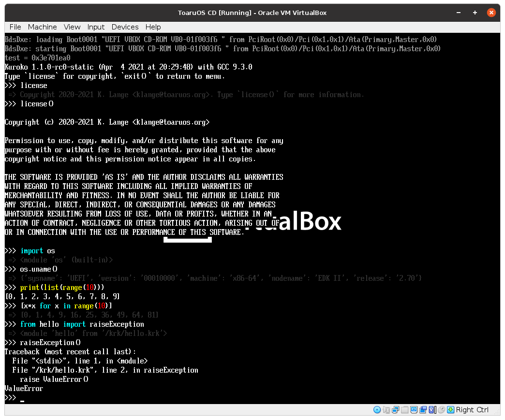Viewport: 505px width, 420px height.
Task: Minimize the VirtualBox window
Action: [458, 13]
